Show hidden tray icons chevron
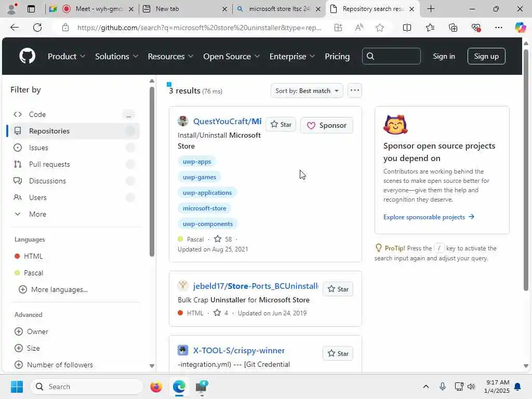 click(x=426, y=387)
